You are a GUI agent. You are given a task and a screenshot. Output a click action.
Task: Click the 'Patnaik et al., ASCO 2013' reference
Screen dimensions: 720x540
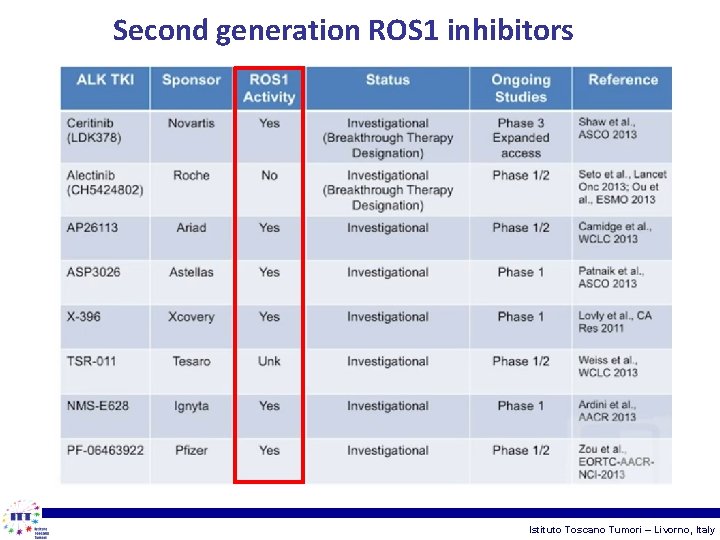tap(623, 282)
